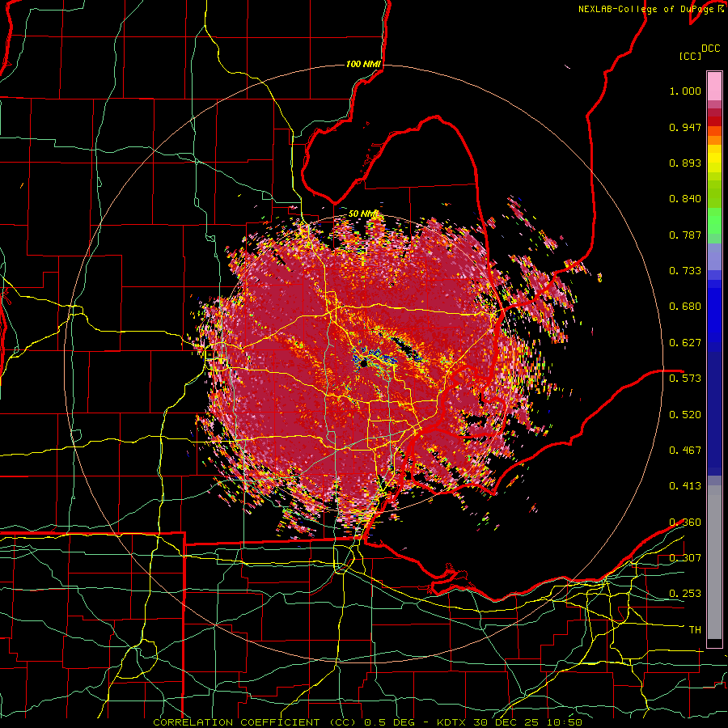Click the [CC] units label
The width and height of the screenshot is (728, 728).
point(691,56)
